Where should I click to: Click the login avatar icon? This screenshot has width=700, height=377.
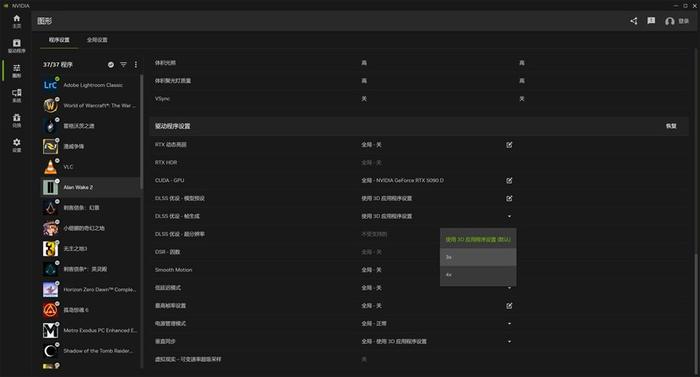click(x=669, y=21)
